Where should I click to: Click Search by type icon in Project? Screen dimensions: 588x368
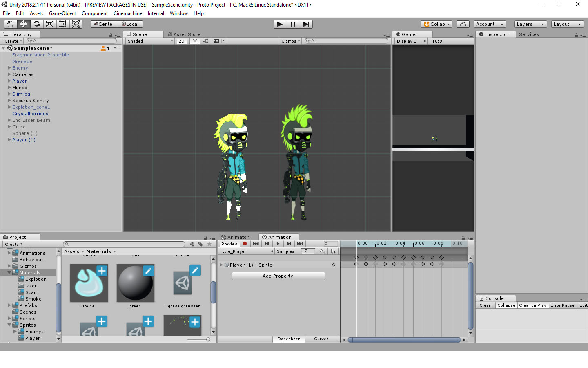coord(192,244)
